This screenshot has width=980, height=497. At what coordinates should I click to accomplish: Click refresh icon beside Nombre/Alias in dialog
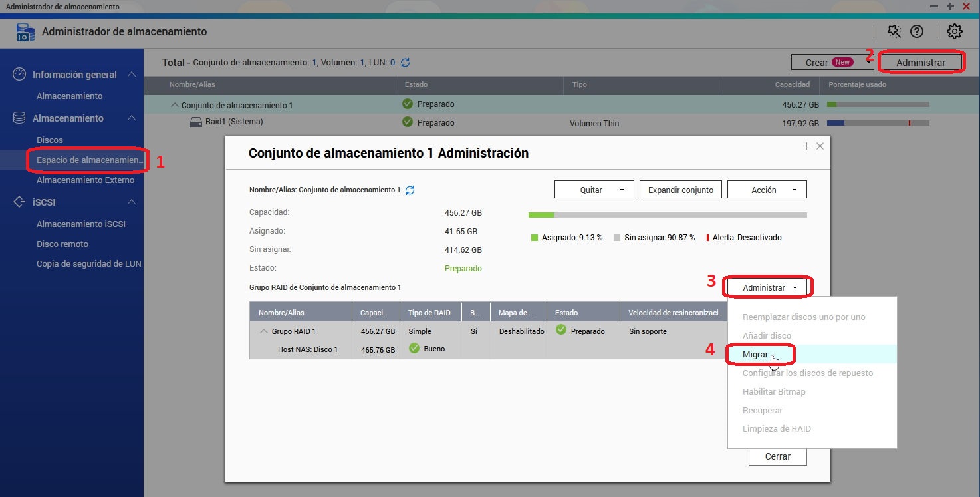click(410, 190)
